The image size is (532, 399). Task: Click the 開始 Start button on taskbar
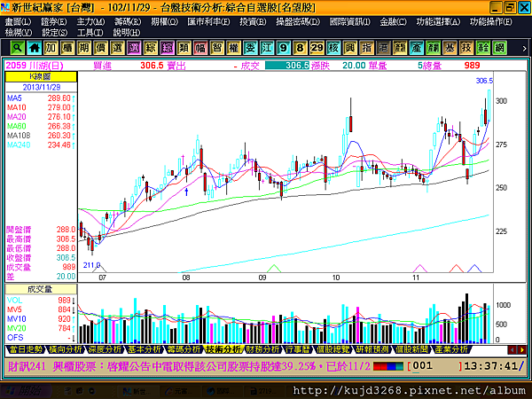tap(26, 391)
